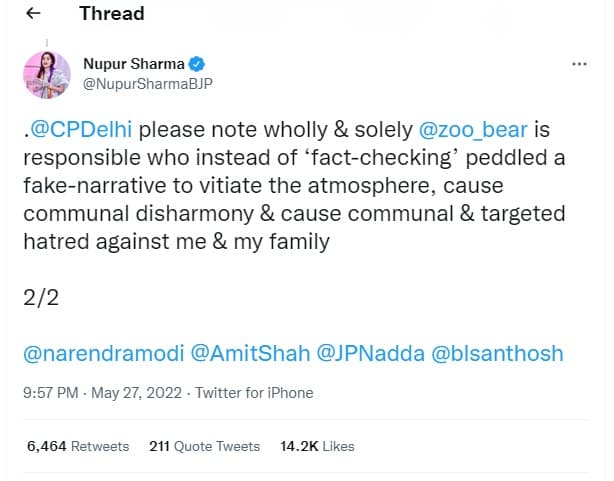View the 211 Quote Tweets
Image resolution: width=614 pixels, height=481 pixels.
[x=204, y=446]
